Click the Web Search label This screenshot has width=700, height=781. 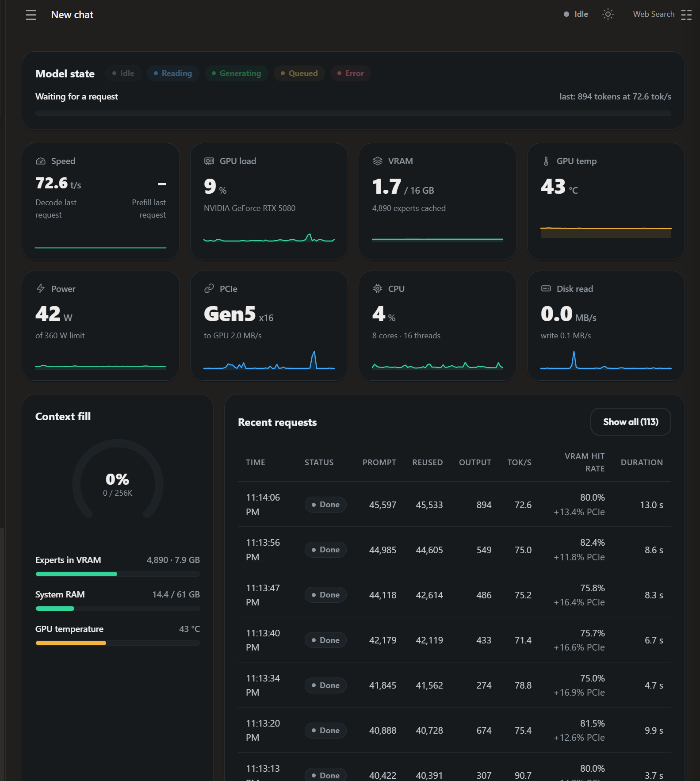click(x=654, y=14)
